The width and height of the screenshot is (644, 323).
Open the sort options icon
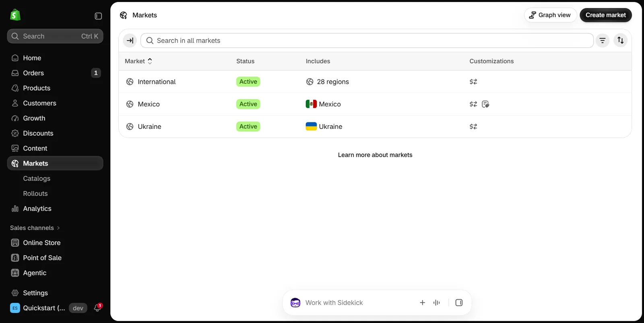[x=621, y=40]
